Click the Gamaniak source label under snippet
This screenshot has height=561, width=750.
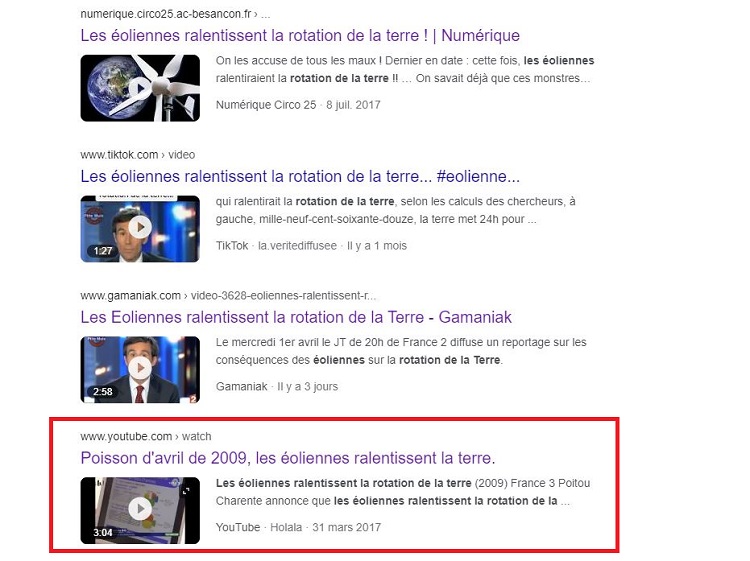[242, 386]
